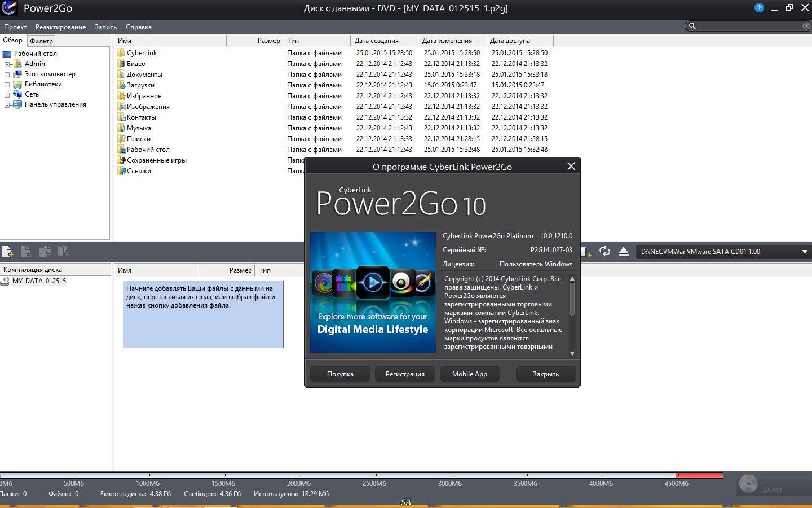Sort by Дата создания column header
812x508 pixels.
385,41
